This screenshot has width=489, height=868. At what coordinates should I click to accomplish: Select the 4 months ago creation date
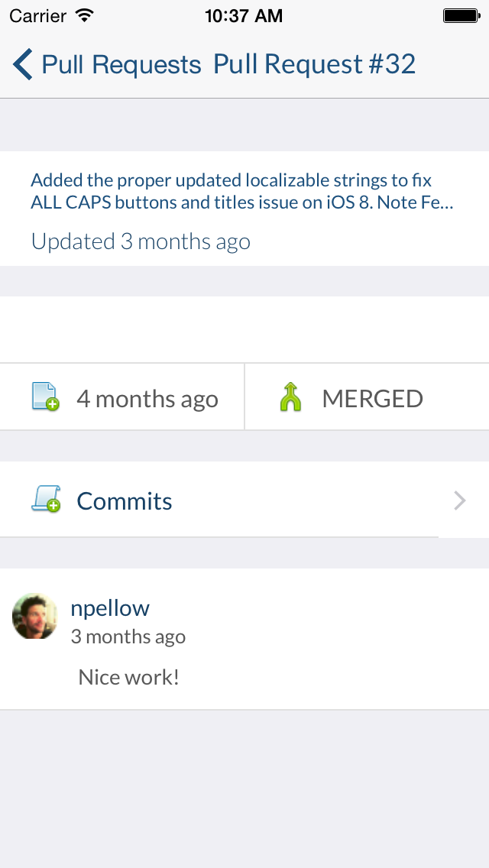[x=147, y=399]
